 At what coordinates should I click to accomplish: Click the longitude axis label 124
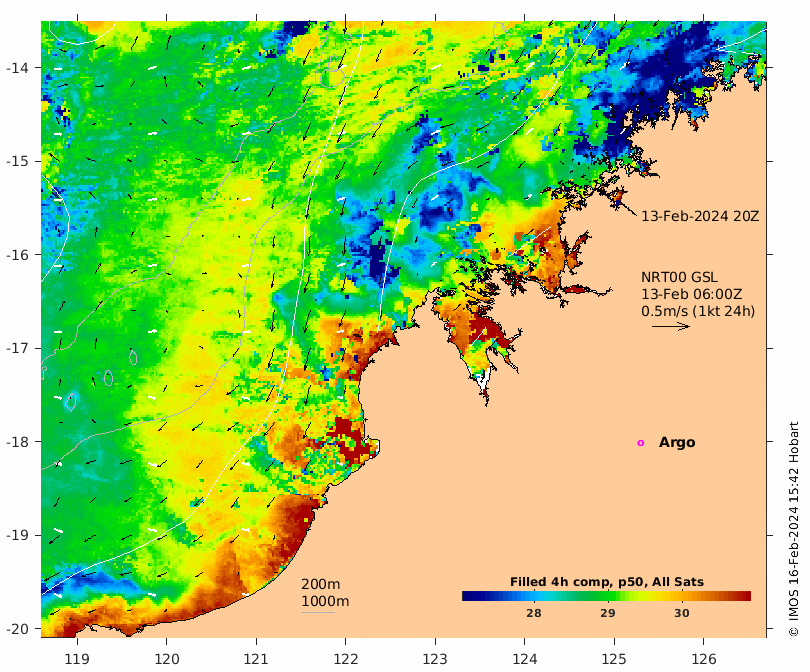point(525,659)
